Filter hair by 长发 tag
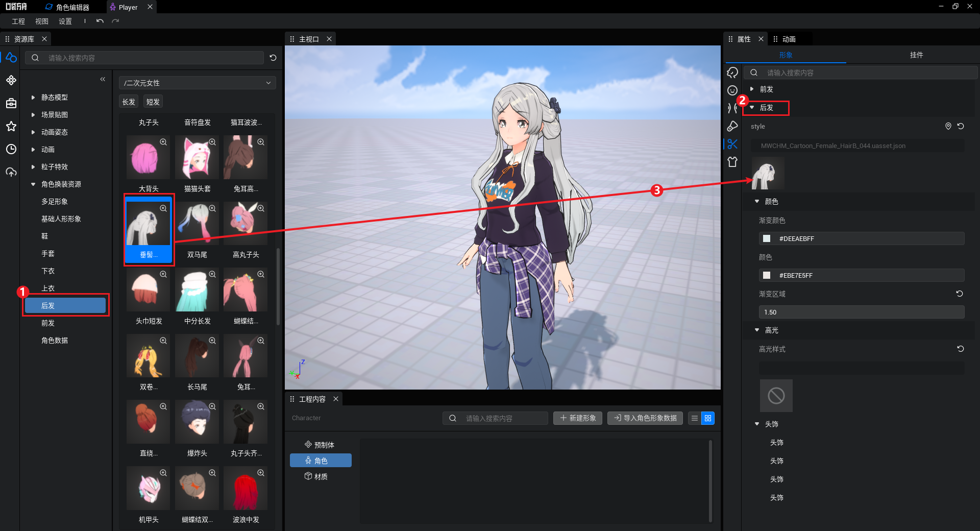The image size is (980, 531). tap(129, 102)
